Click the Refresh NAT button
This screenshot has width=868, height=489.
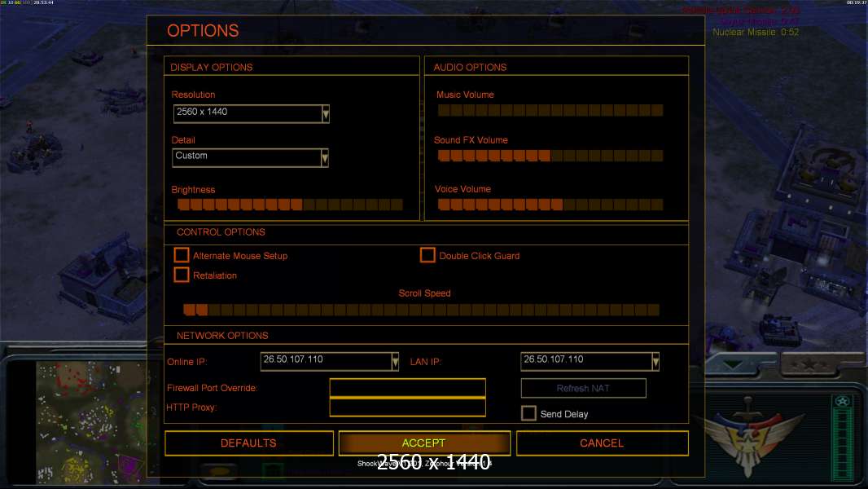pyautogui.click(x=584, y=388)
